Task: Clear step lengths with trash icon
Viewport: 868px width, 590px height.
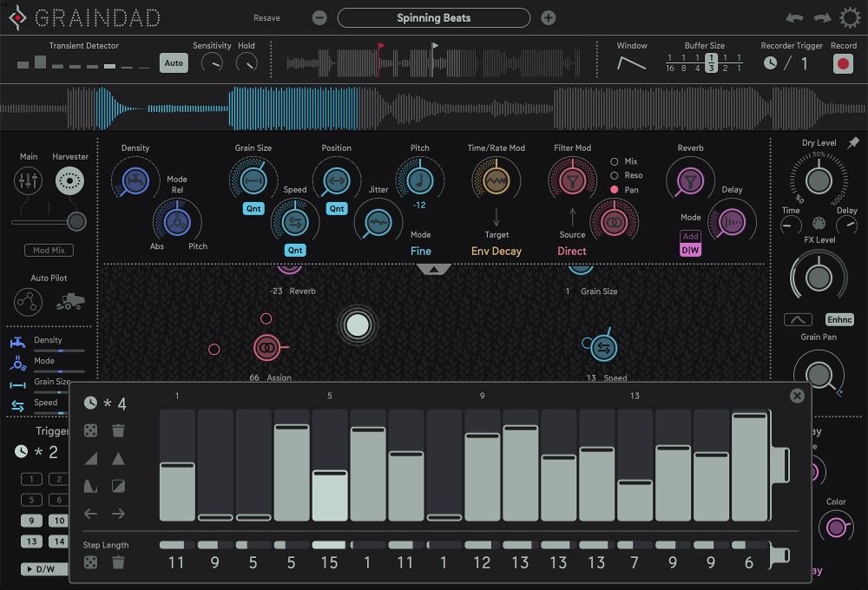Action: coord(119,562)
